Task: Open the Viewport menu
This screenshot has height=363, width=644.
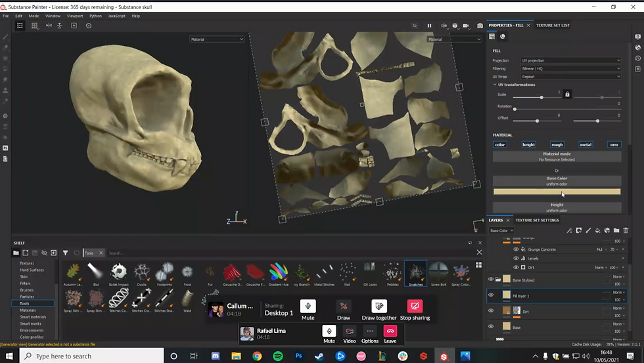Action: pos(75,16)
